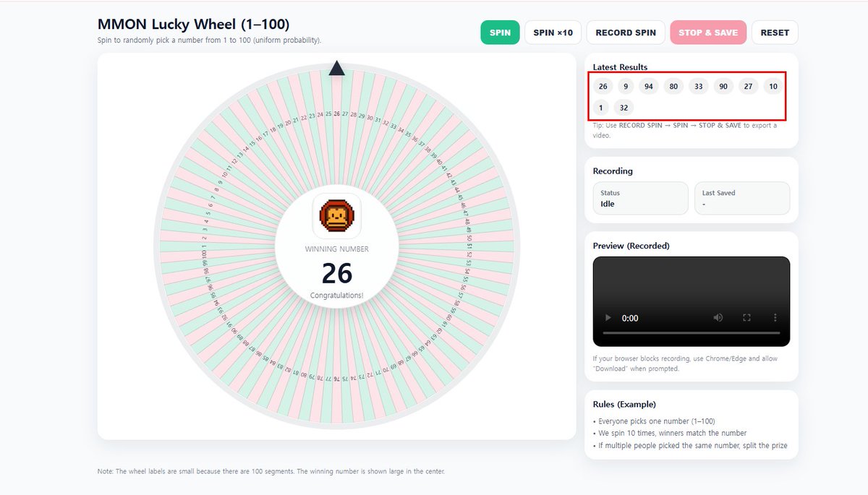Select the result chip showing 9
Screen dimensions: 868x495
click(626, 87)
